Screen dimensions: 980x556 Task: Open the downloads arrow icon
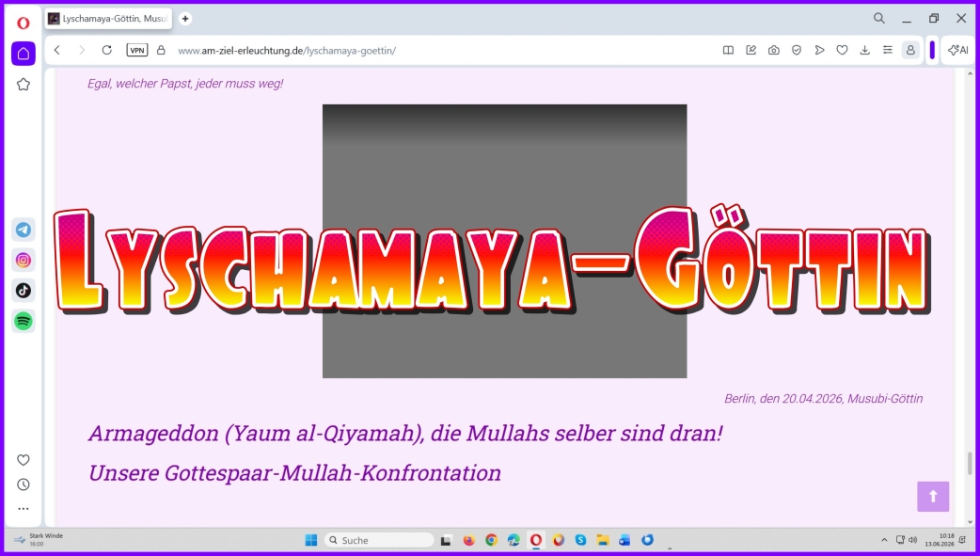coord(865,51)
